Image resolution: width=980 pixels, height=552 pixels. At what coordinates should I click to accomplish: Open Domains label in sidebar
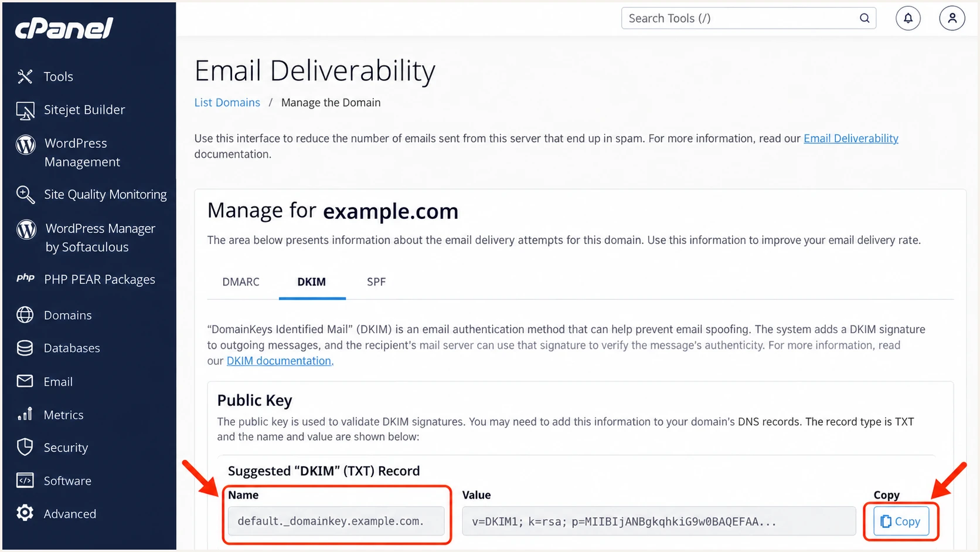point(68,316)
